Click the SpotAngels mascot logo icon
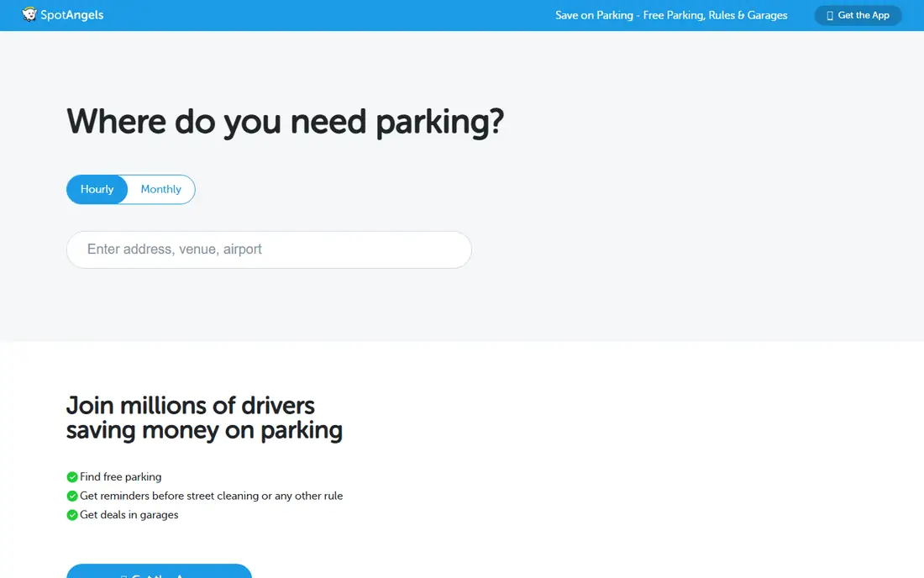924x578 pixels. 29,15
